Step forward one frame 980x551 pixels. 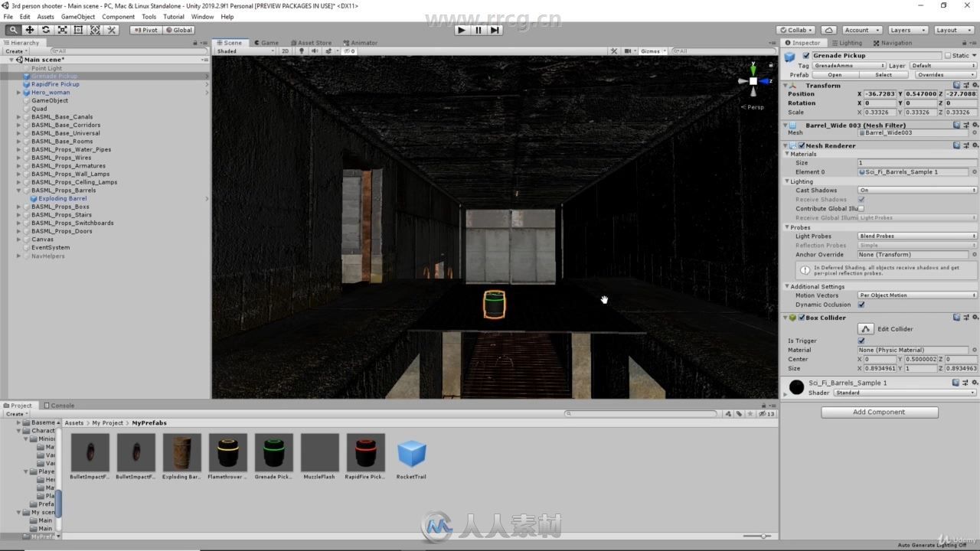[x=495, y=30]
